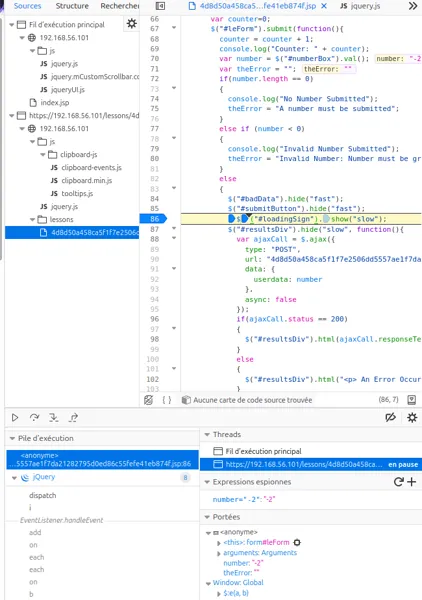
Task: Switch to the Sources tab
Action: click(27, 6)
